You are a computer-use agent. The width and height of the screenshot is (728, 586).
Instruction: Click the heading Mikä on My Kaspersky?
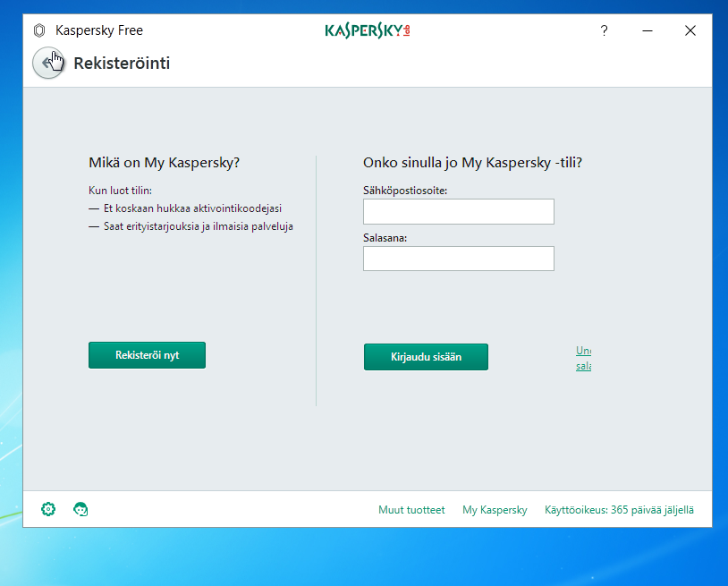tap(164, 163)
